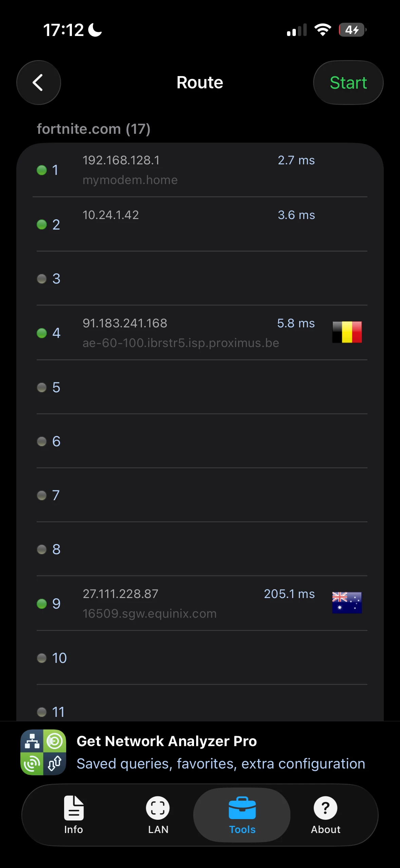
Task: Select hop 9 equinix.com entry
Action: [x=200, y=603]
